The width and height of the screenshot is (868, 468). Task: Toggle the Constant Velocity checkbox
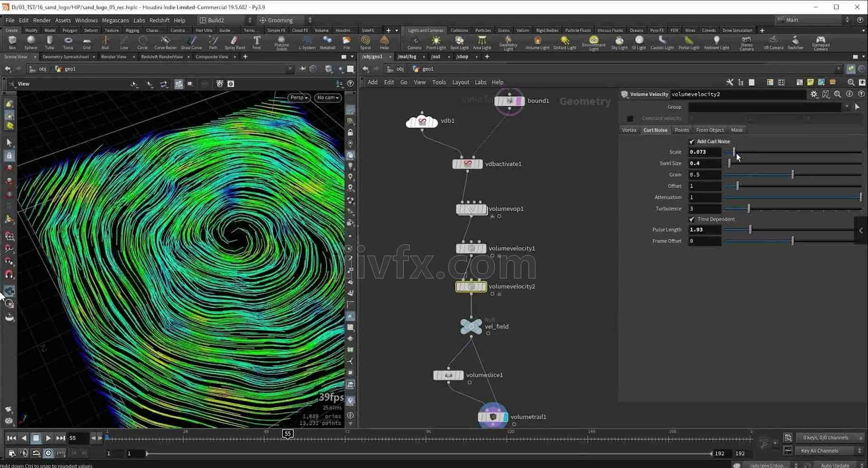coord(630,118)
